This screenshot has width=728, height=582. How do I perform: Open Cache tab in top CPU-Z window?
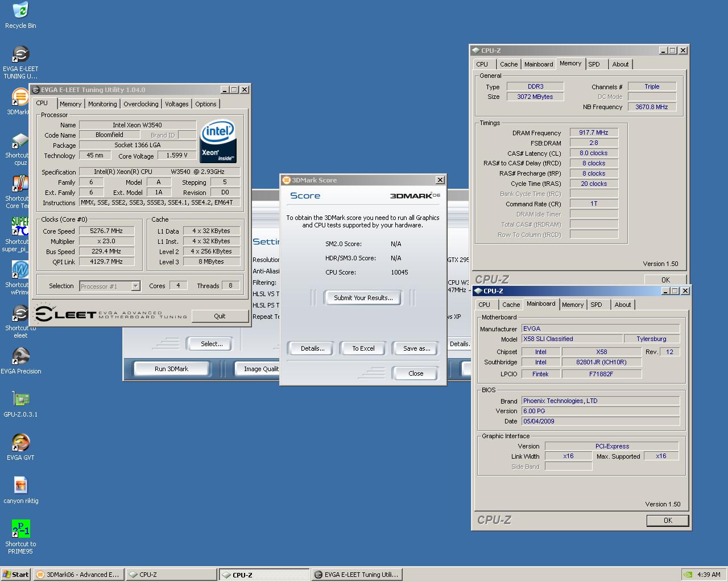pyautogui.click(x=509, y=64)
